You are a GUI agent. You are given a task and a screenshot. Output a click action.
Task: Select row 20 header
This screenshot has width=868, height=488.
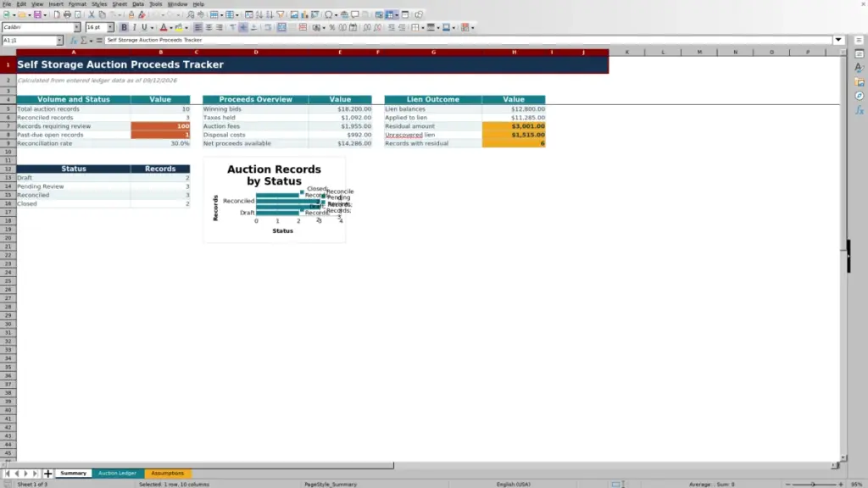click(8, 238)
